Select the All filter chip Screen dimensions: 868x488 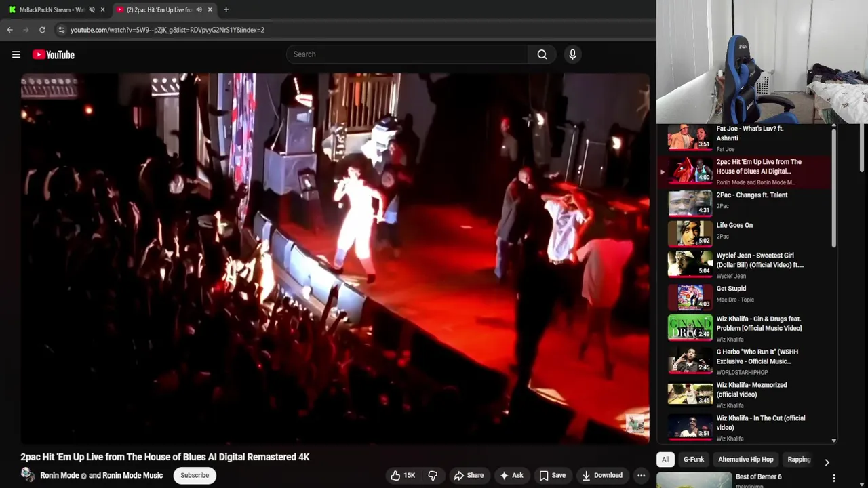(665, 460)
